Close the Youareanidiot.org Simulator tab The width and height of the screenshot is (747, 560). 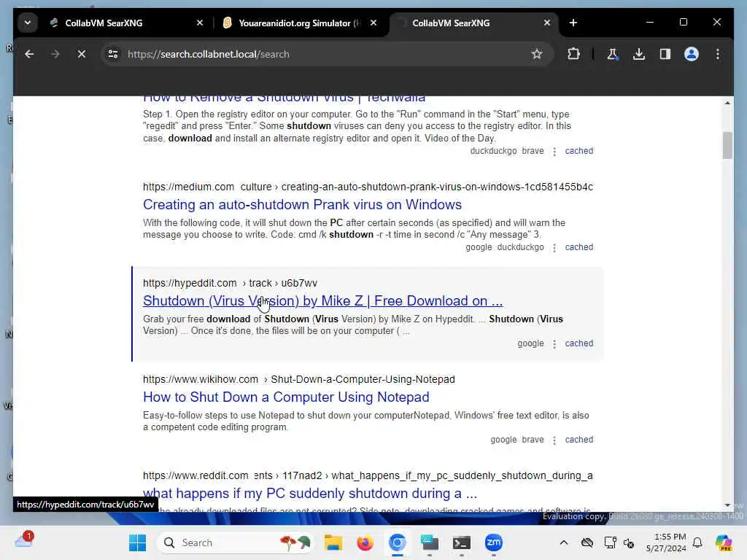(373, 23)
